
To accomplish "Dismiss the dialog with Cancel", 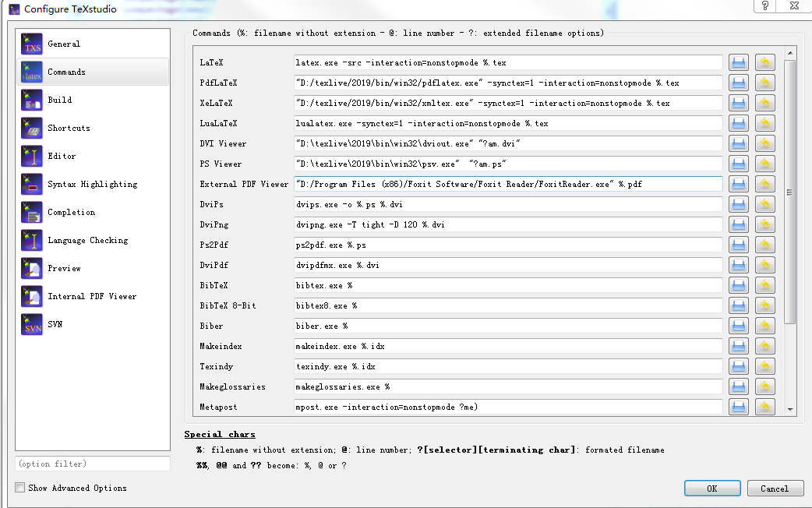I will [775, 488].
